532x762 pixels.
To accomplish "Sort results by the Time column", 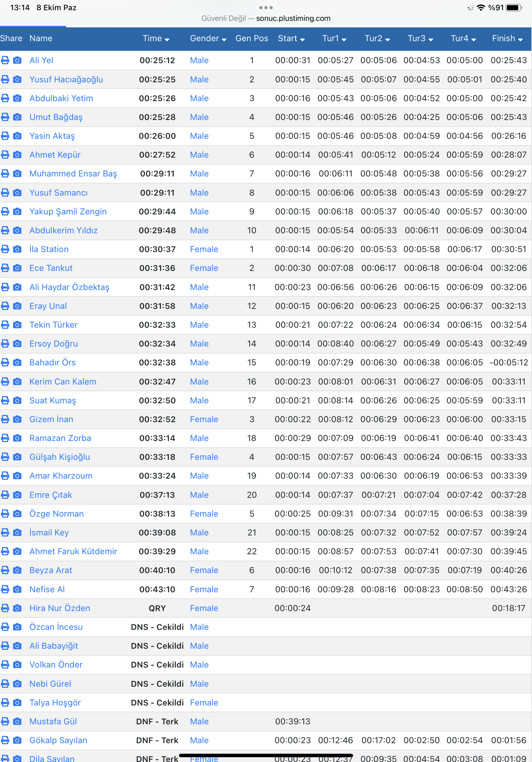I will coord(156,39).
